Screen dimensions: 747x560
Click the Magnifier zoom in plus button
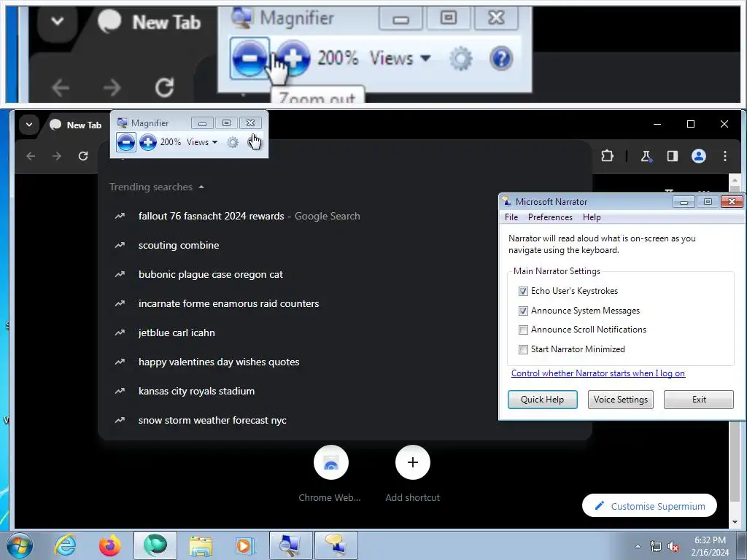tap(148, 142)
